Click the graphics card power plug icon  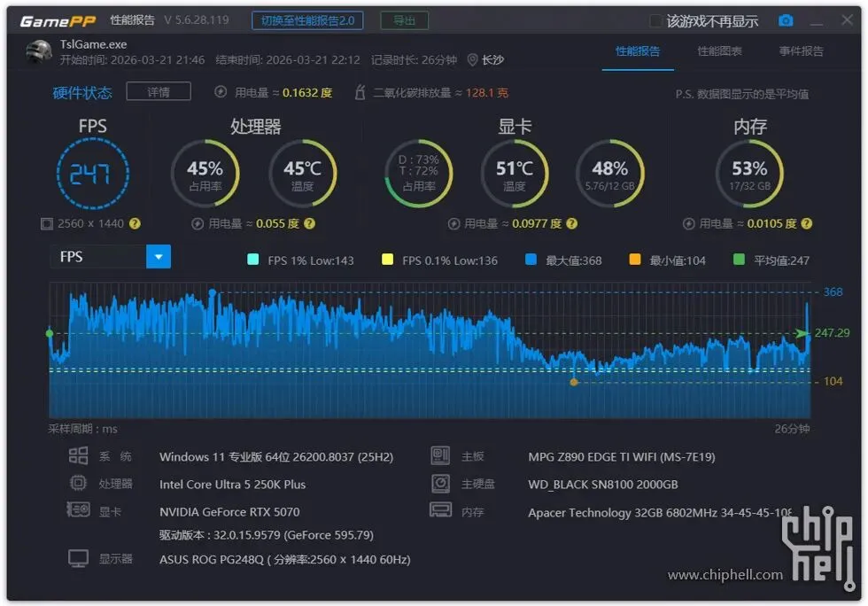tap(453, 224)
